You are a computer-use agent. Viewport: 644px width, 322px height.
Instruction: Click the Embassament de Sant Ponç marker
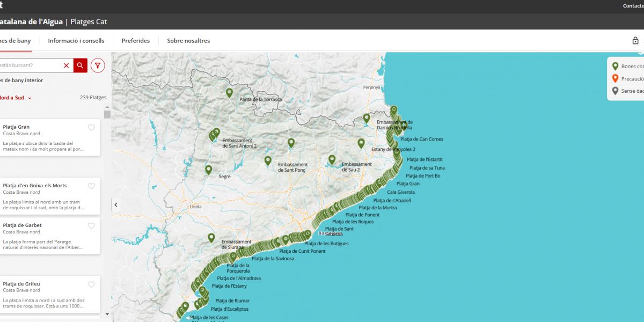(x=268, y=160)
